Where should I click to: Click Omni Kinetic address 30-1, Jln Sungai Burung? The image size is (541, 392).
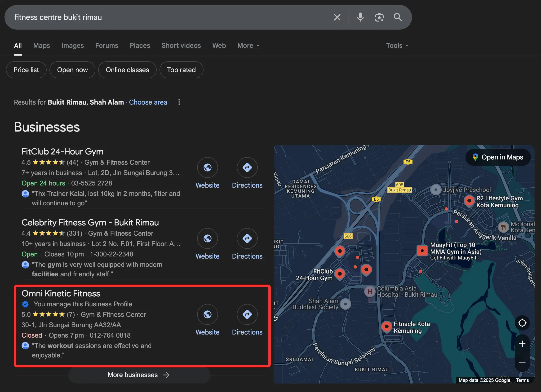point(71,325)
